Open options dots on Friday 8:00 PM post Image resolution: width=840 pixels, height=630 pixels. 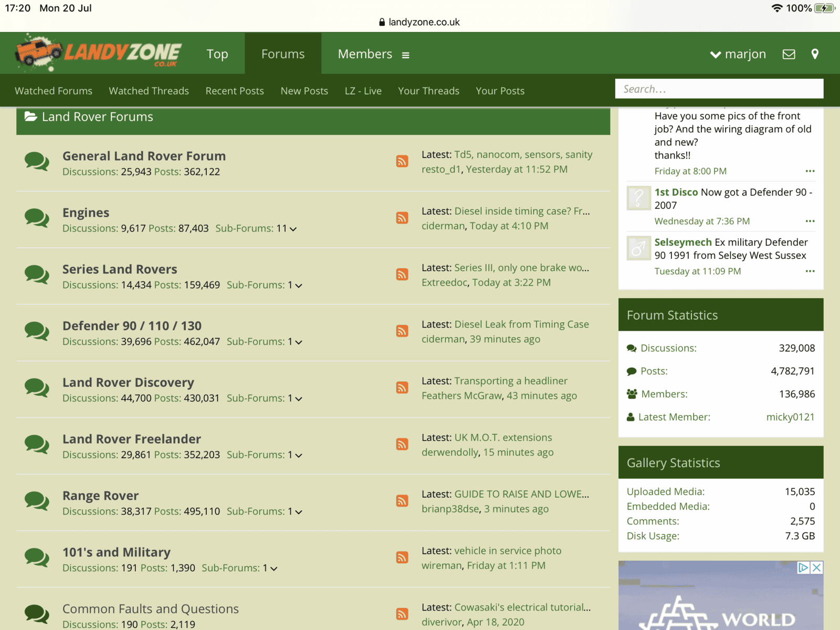click(x=810, y=171)
